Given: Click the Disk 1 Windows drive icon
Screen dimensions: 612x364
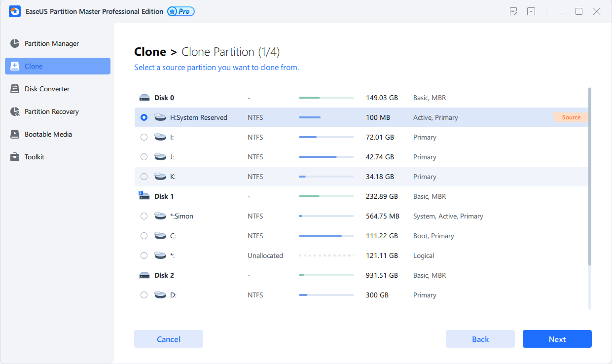Looking at the screenshot, I should pyautogui.click(x=144, y=196).
